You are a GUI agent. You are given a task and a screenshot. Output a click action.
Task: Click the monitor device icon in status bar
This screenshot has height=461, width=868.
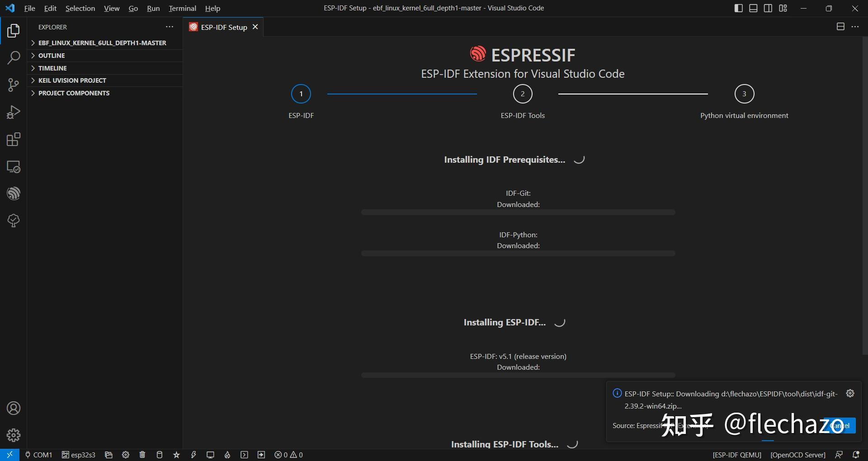tap(210, 455)
